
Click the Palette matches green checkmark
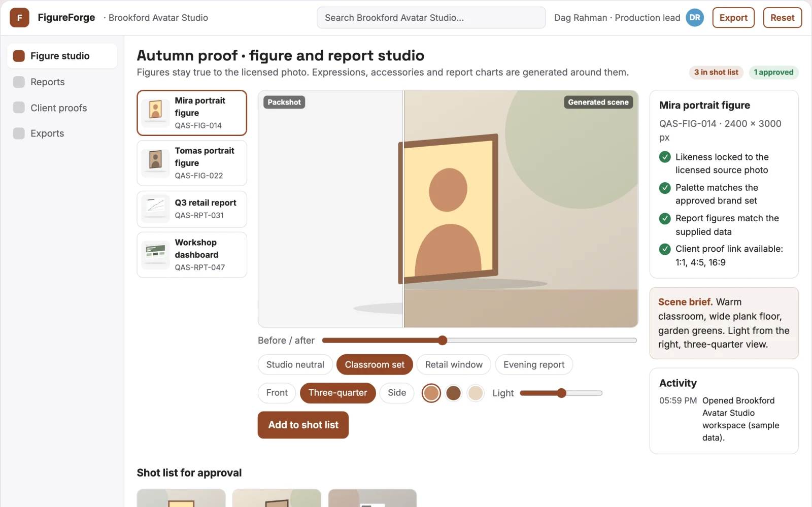point(665,188)
